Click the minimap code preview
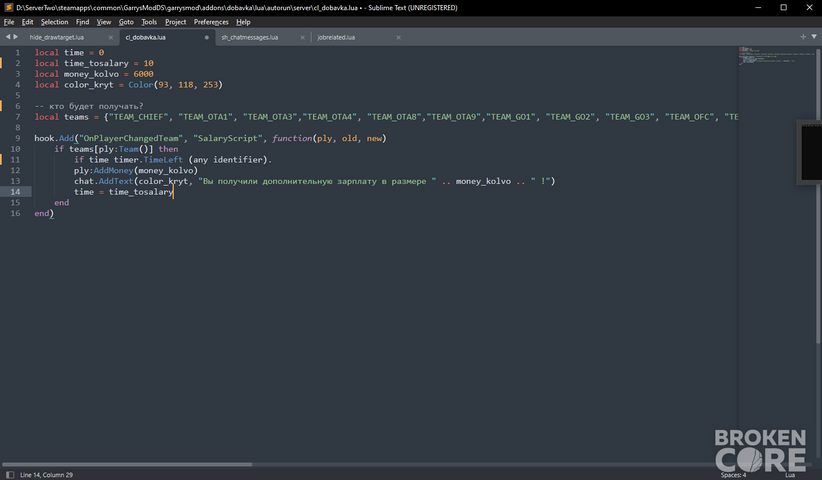This screenshot has height=480, width=822. coord(776,56)
